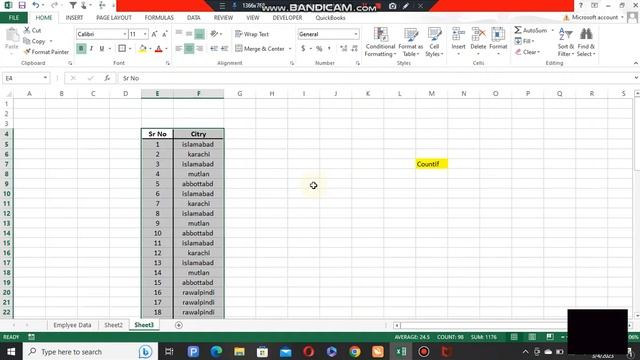Open File Explorer from taskbar

click(x=239, y=351)
